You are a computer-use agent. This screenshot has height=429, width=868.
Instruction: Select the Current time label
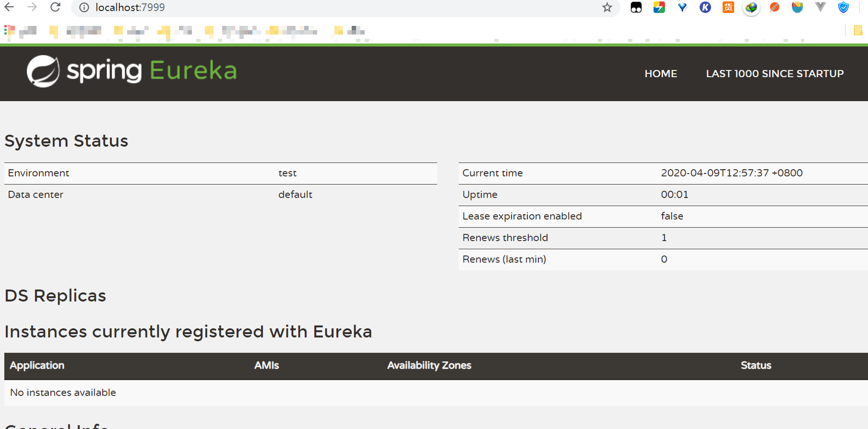(x=492, y=173)
